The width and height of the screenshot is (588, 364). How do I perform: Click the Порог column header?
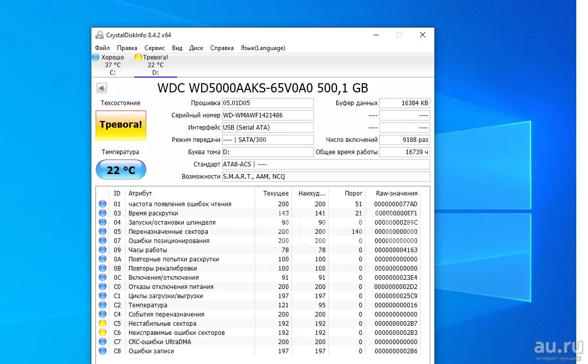(347, 193)
